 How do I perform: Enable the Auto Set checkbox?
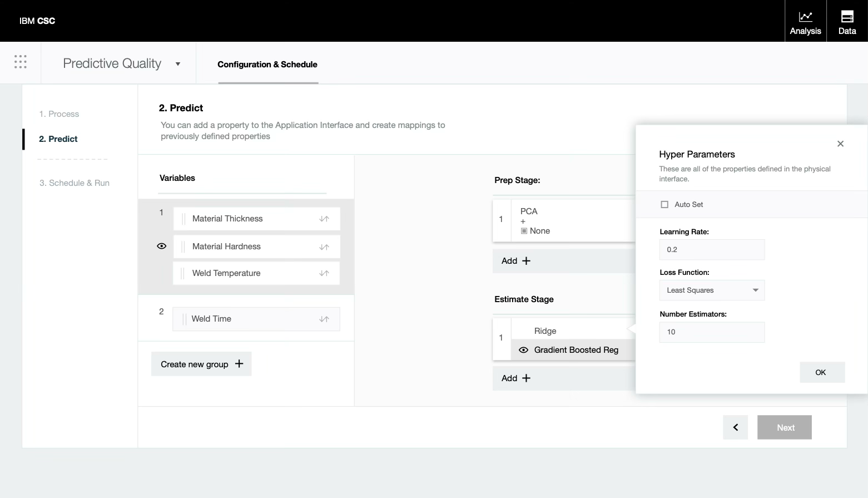click(664, 204)
